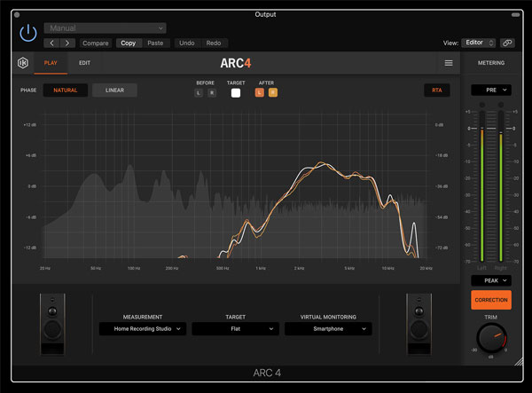Screen dimensions: 532x393
Task: Open the View Editor dropdown
Action: (x=479, y=43)
